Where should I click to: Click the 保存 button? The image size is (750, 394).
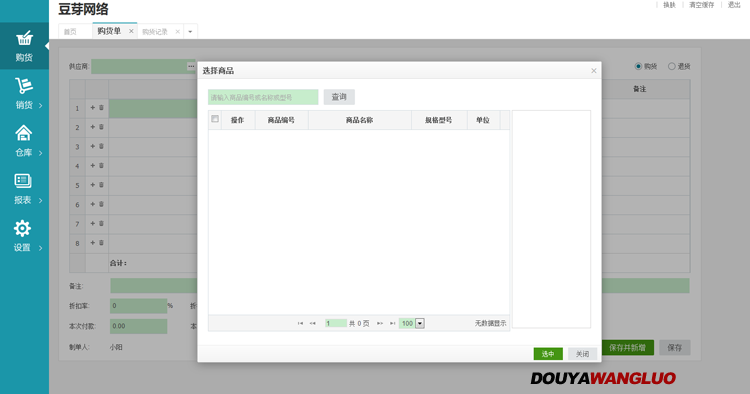(674, 348)
